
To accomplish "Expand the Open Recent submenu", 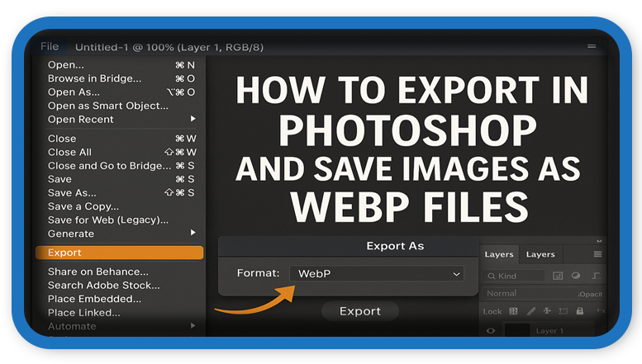I will coord(121,119).
